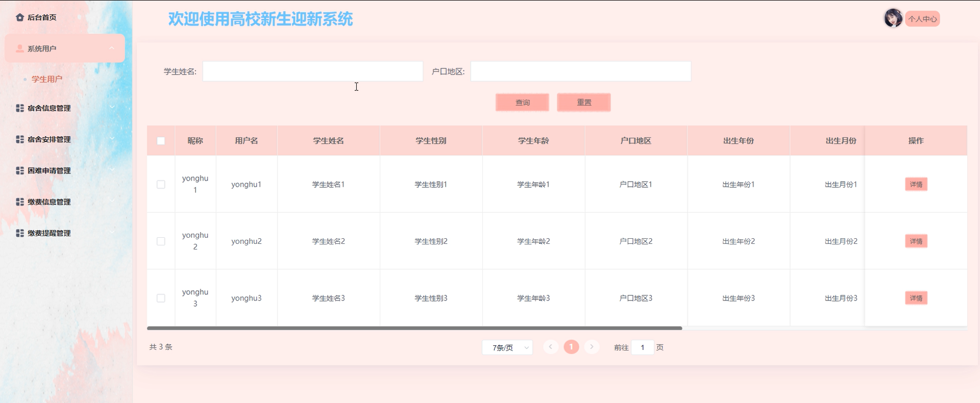This screenshot has height=403, width=980.
Task: Click the 用户名 column header
Action: pyautogui.click(x=247, y=141)
